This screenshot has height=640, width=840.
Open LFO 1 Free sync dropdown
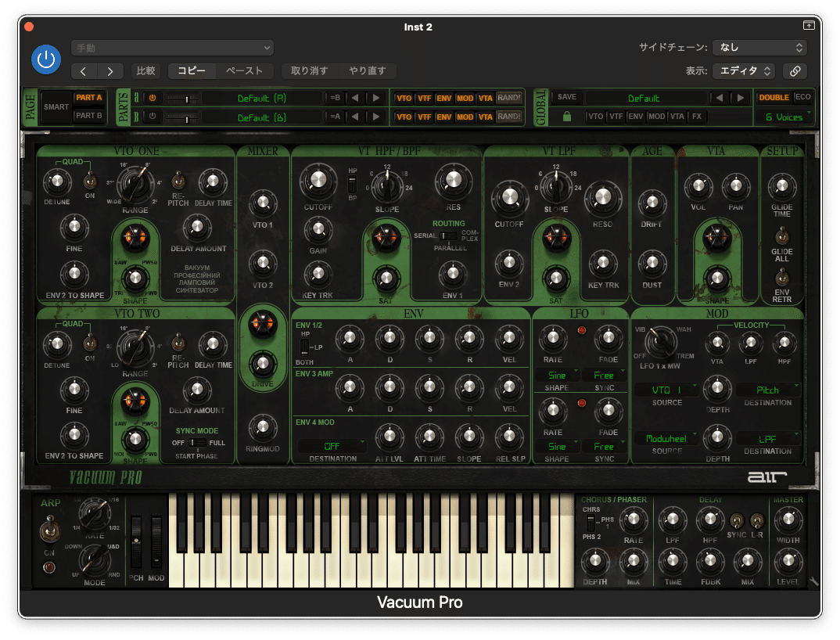point(605,376)
